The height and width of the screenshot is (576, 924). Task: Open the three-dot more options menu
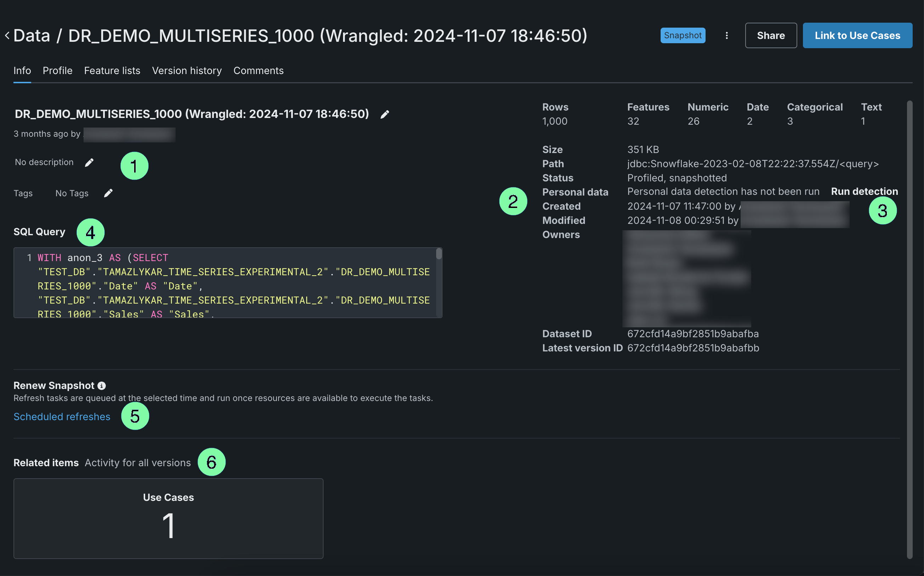tap(726, 35)
